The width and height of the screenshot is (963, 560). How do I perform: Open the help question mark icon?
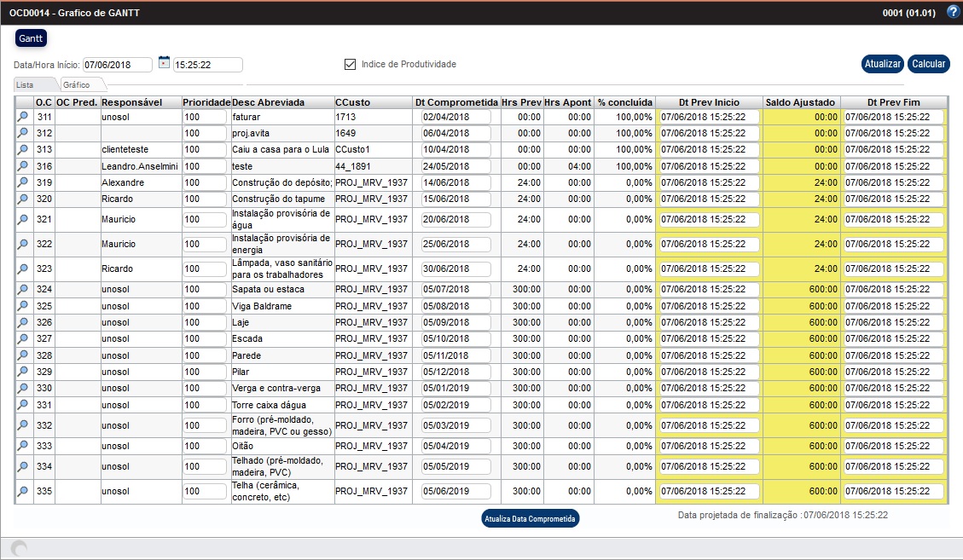tap(953, 12)
